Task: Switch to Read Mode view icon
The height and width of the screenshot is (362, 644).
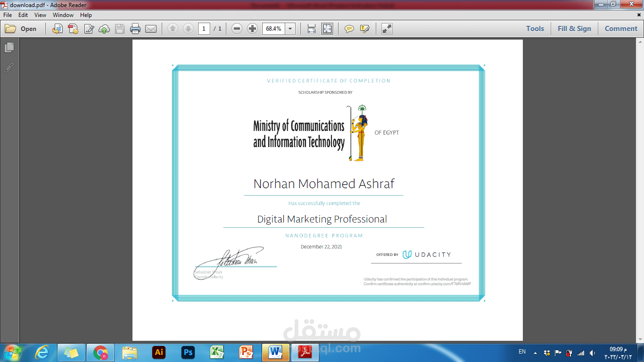Action: pyautogui.click(x=387, y=29)
